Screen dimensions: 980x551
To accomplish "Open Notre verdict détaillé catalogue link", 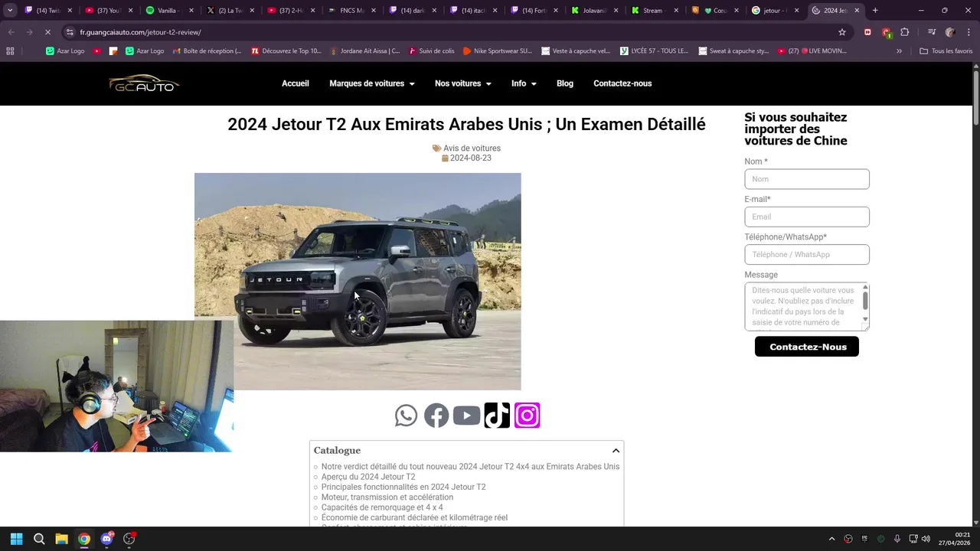I will [470, 467].
